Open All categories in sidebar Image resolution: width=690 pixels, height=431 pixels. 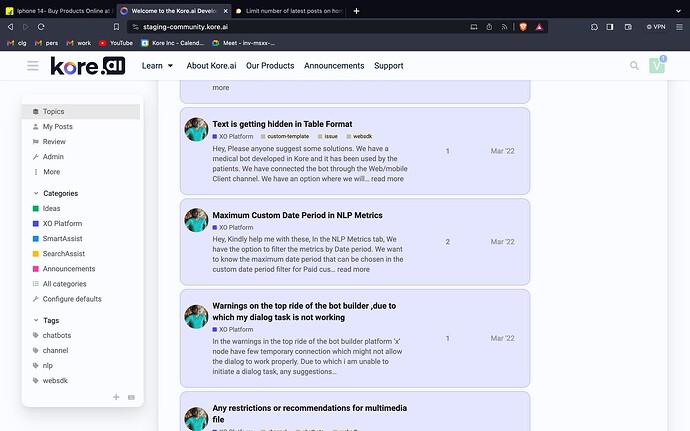point(81,284)
